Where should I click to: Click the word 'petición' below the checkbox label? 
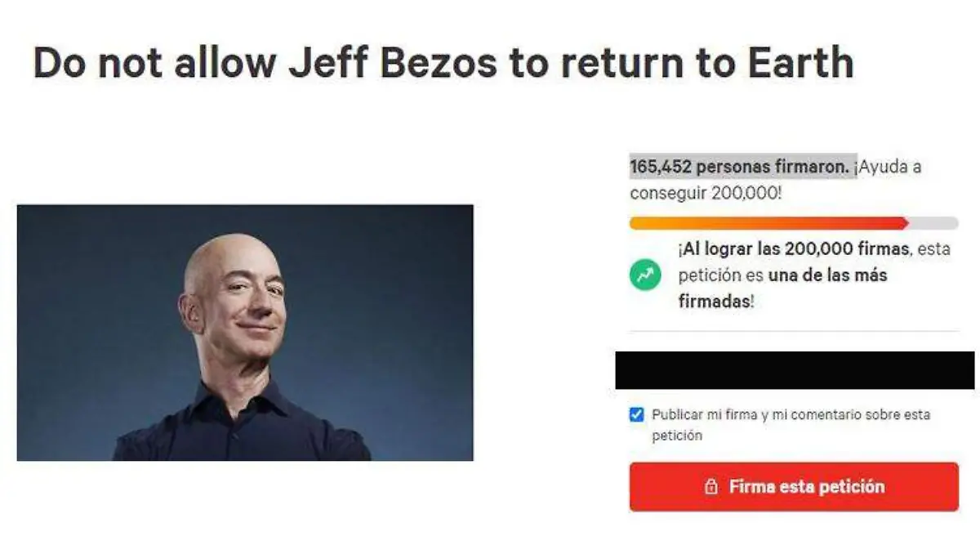[677, 436]
